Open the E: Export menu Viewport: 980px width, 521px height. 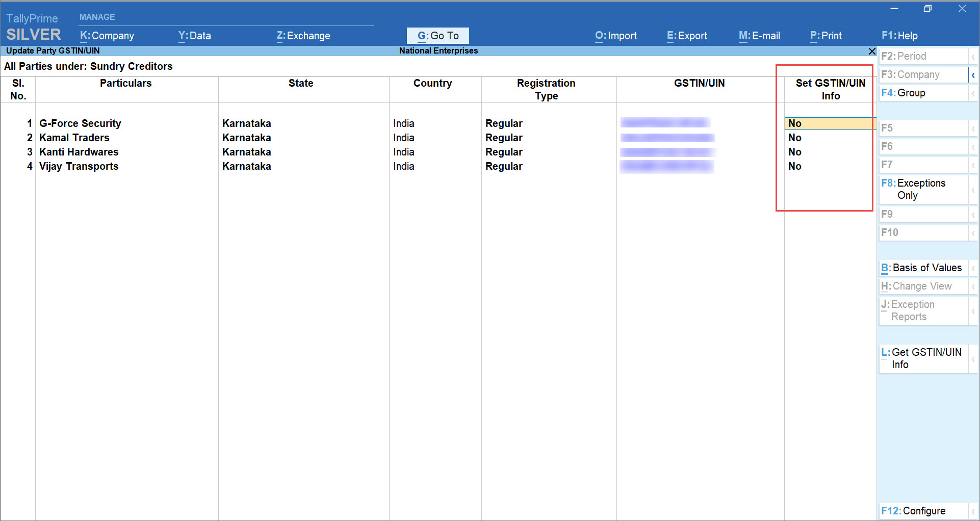687,36
